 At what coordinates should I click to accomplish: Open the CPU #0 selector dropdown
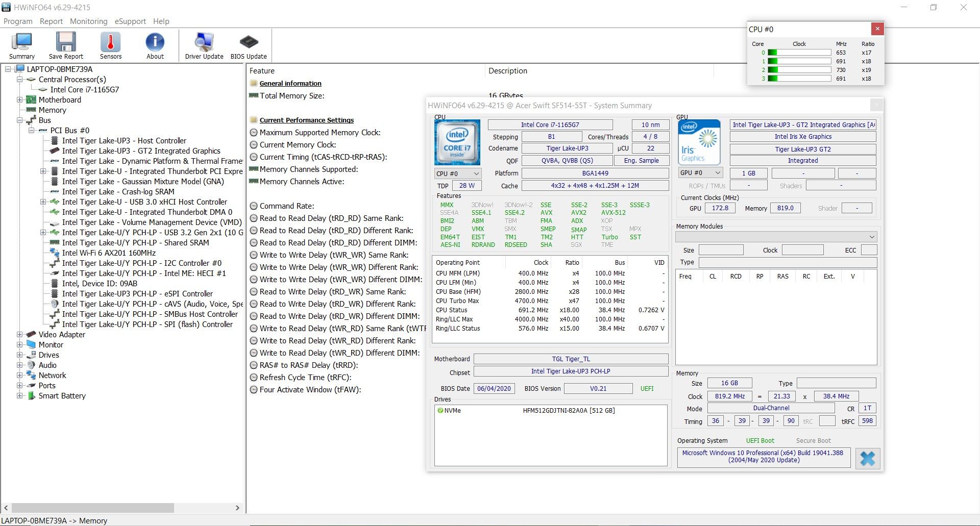[457, 173]
